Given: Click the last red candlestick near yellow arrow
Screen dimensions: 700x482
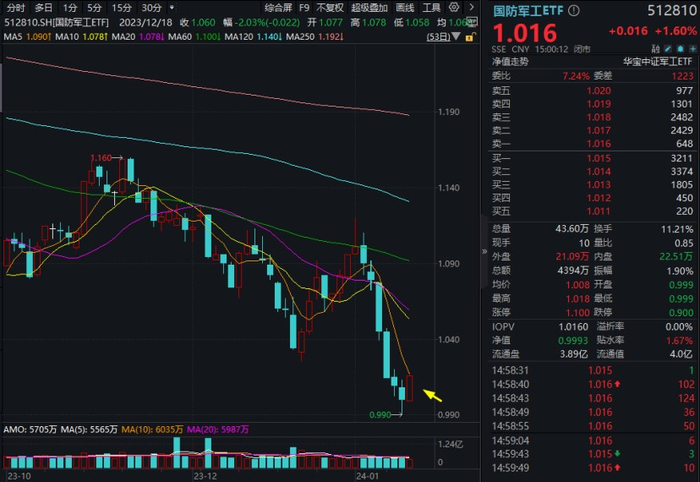Looking at the screenshot, I should click(x=409, y=388).
